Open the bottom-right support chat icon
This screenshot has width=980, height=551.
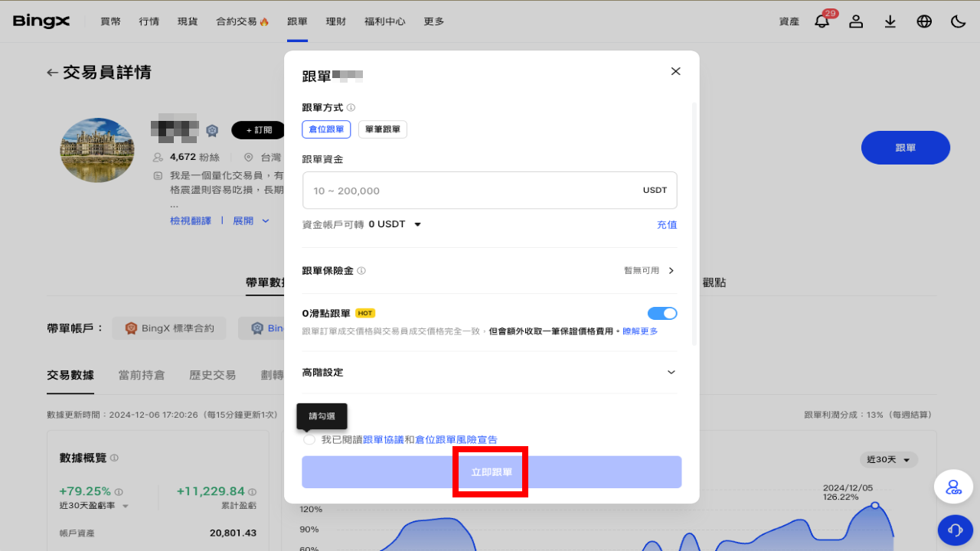pos(955,530)
